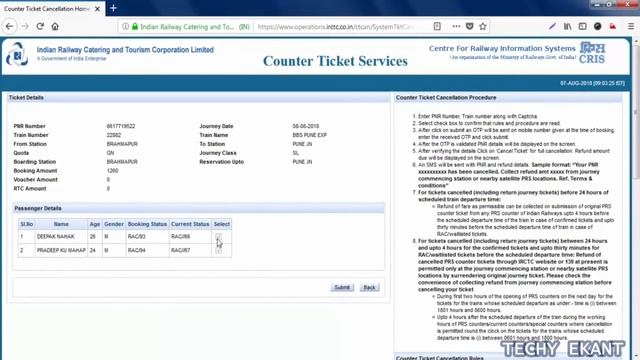The width and height of the screenshot is (640, 360).
Task: Click the dark round extension icon
Action: [x=598, y=27]
